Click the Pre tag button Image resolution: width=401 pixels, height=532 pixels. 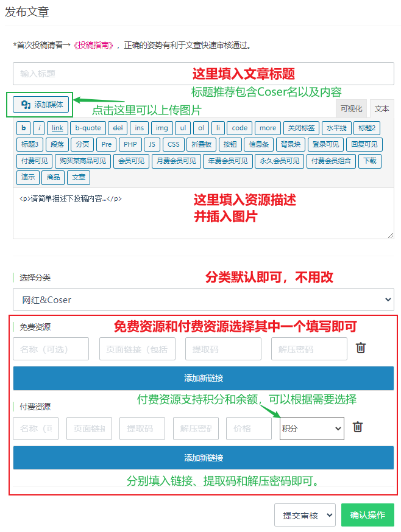pos(107,144)
